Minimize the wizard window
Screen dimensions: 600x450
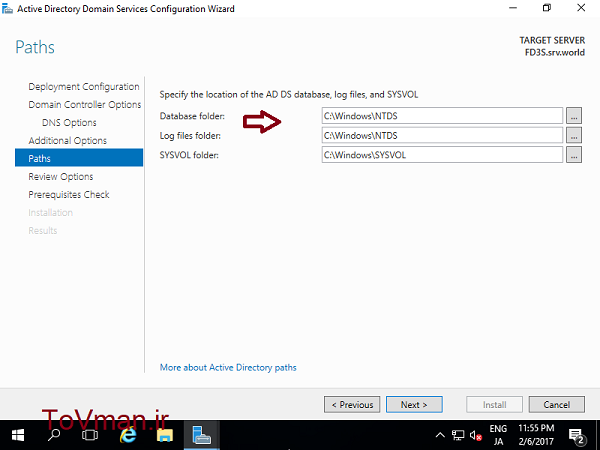click(513, 8)
